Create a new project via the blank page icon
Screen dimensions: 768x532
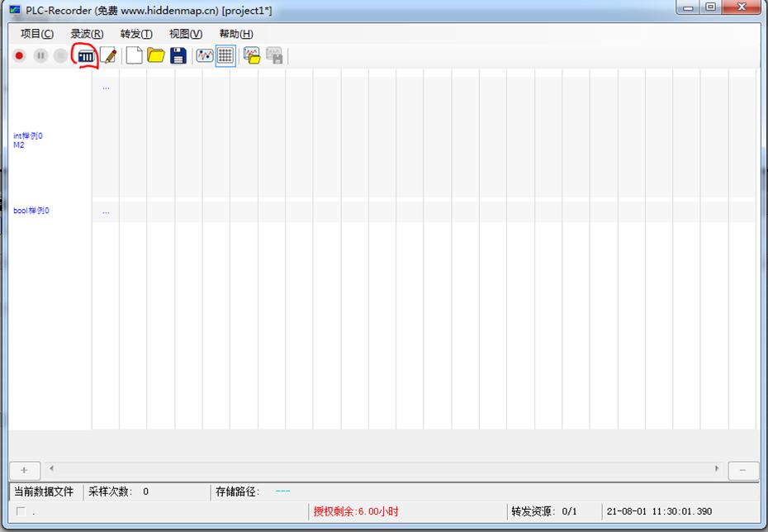(133, 55)
